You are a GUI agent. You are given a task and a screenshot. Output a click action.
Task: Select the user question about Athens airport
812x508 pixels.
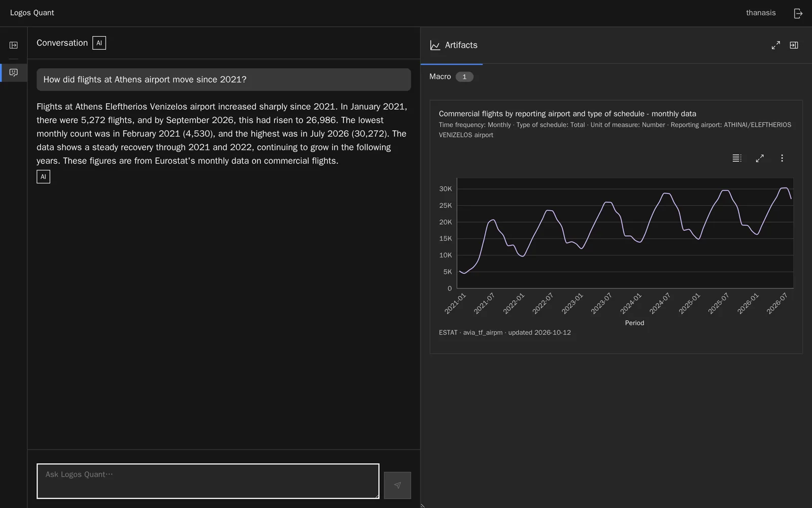click(224, 80)
